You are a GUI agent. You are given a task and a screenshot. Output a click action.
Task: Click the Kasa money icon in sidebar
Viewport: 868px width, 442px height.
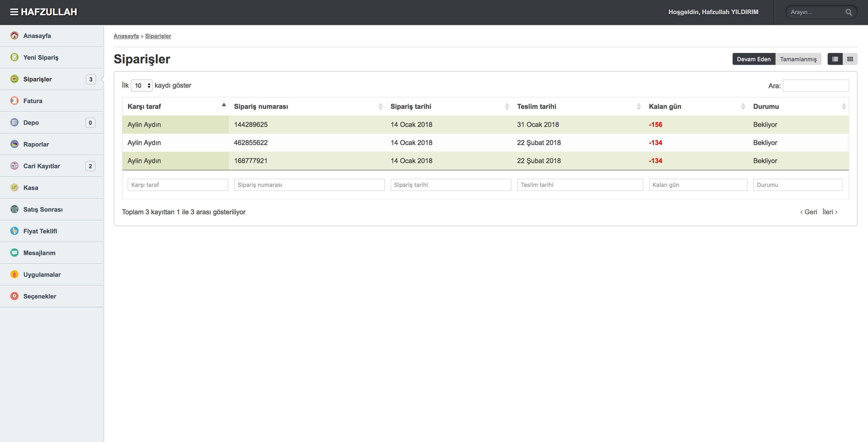click(14, 188)
